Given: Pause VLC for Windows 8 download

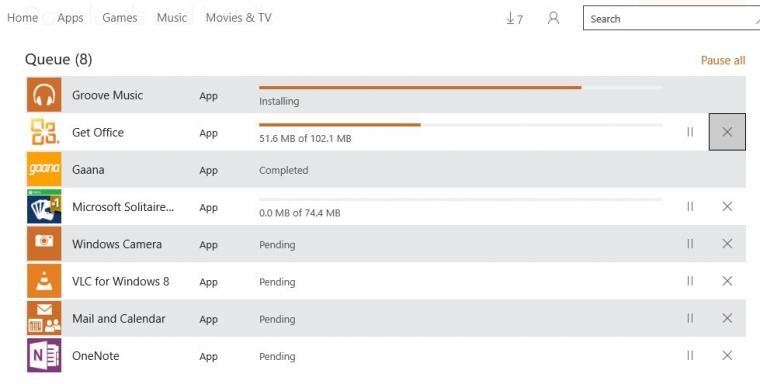Looking at the screenshot, I should [690, 281].
